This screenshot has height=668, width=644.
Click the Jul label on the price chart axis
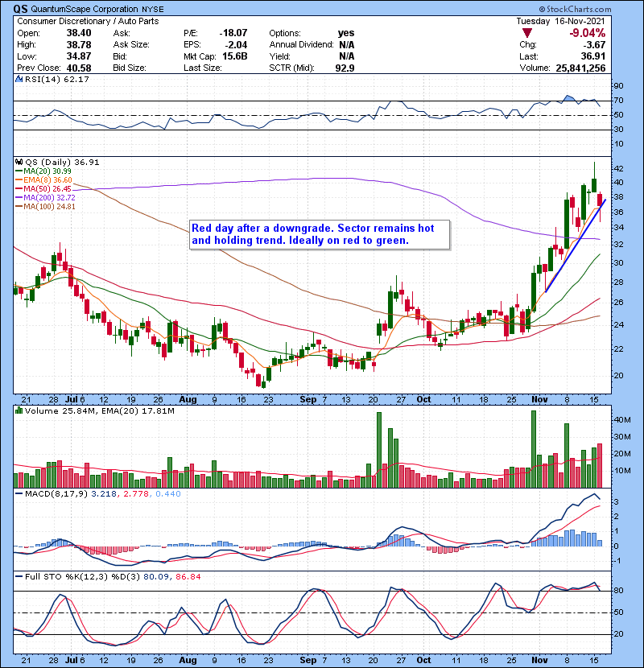[71, 400]
